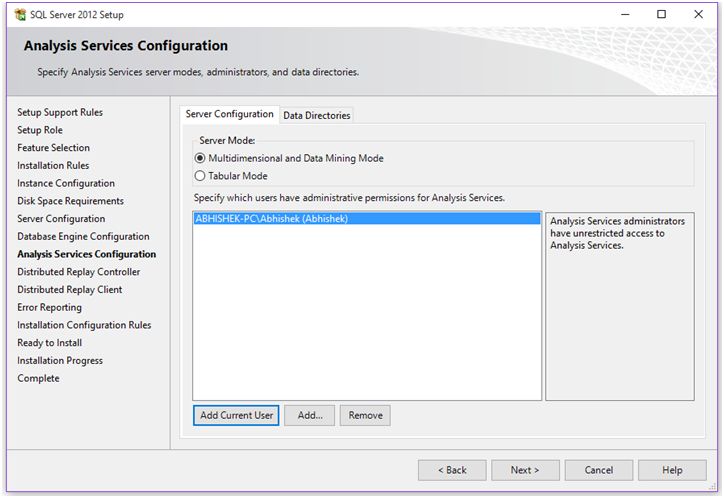
Task: Click Feature Selection step
Action: click(54, 148)
